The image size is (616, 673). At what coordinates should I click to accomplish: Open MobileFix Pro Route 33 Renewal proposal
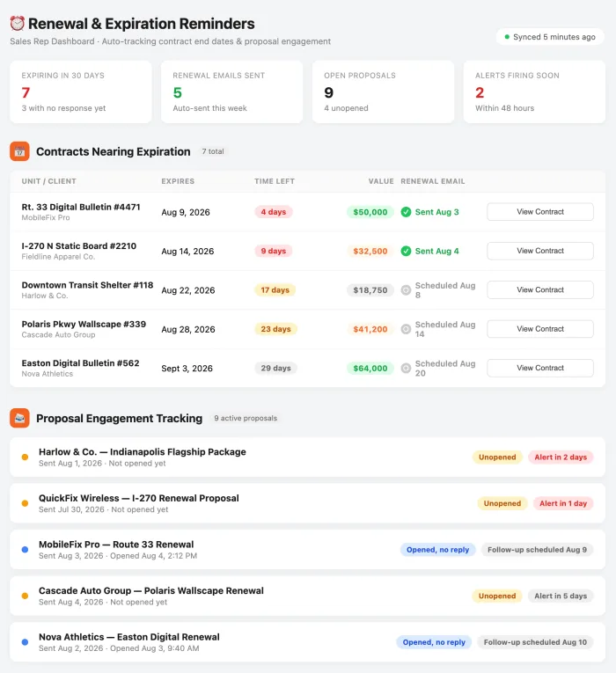pyautogui.click(x=307, y=549)
